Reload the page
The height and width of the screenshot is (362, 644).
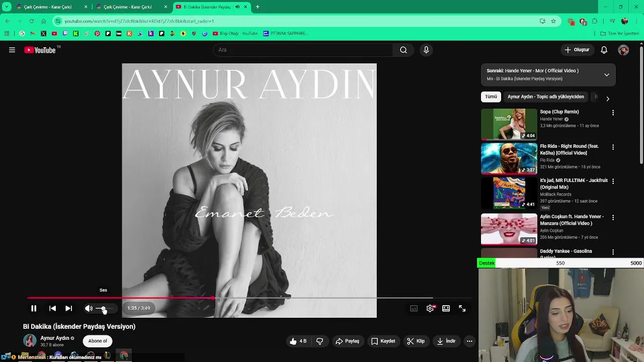[31, 21]
